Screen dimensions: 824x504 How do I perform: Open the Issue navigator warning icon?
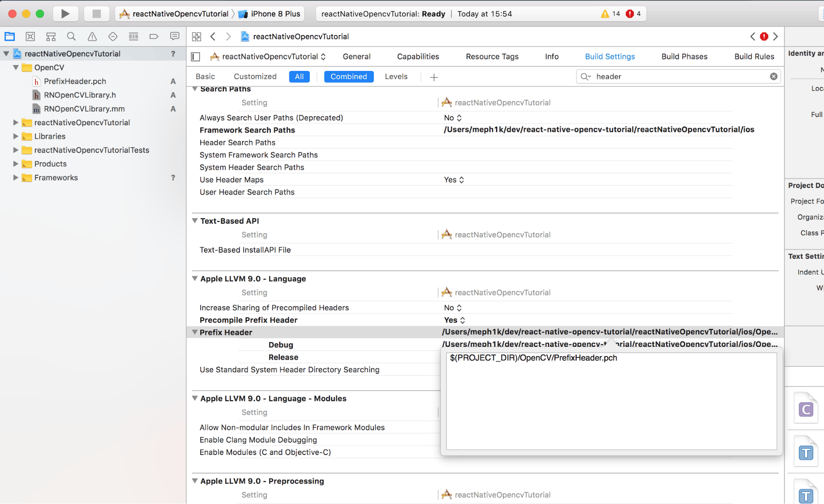pyautogui.click(x=92, y=37)
